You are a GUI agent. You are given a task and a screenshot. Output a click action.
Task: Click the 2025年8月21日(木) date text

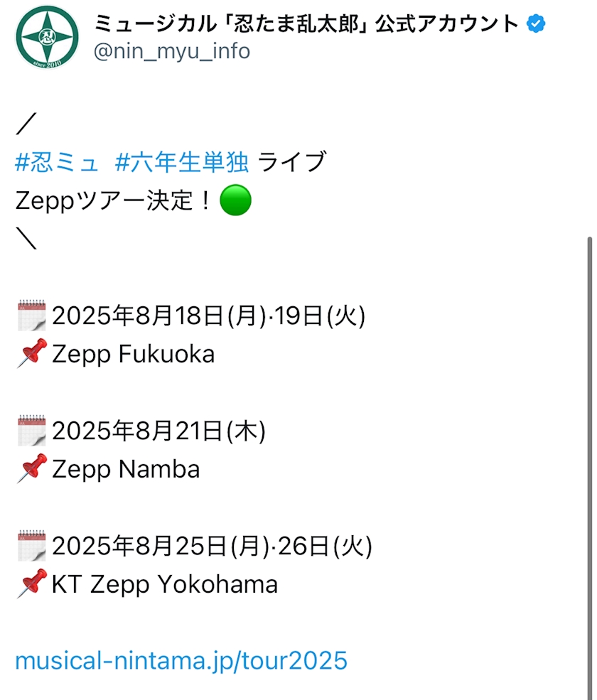point(158,431)
